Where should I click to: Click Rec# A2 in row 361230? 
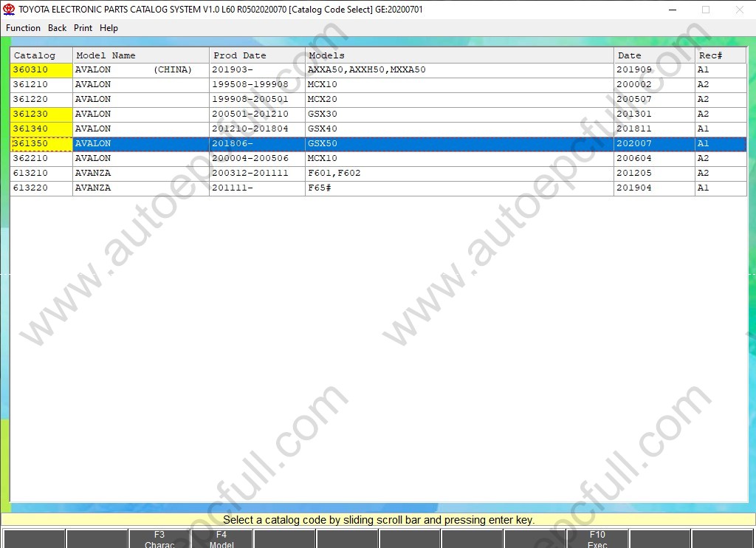coord(721,114)
